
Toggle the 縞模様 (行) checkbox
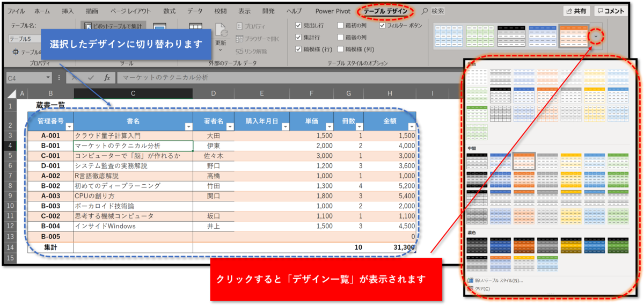point(299,49)
